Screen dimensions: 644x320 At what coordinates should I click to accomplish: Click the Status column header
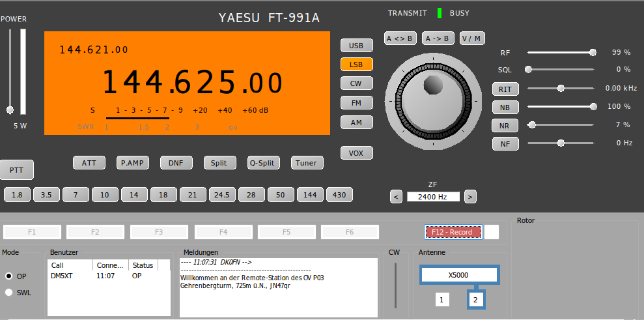(x=143, y=265)
